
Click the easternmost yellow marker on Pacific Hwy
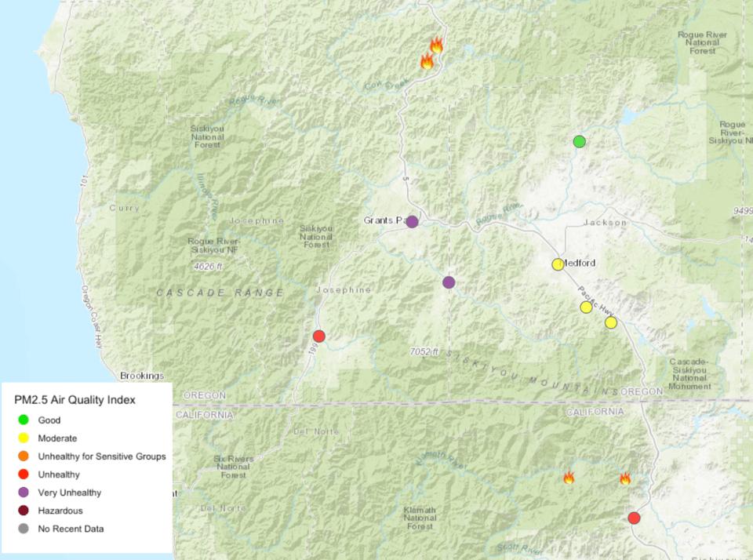click(x=611, y=322)
